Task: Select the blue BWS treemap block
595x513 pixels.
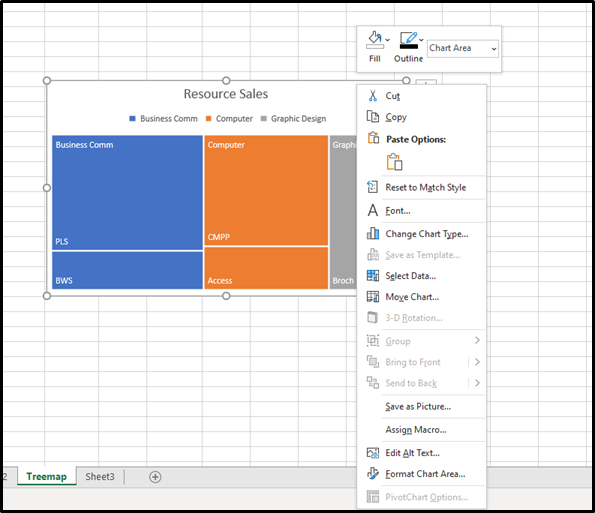Action: (x=127, y=270)
